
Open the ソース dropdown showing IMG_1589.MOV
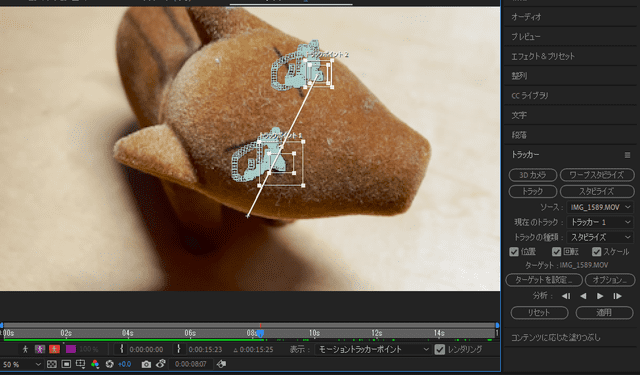600,207
